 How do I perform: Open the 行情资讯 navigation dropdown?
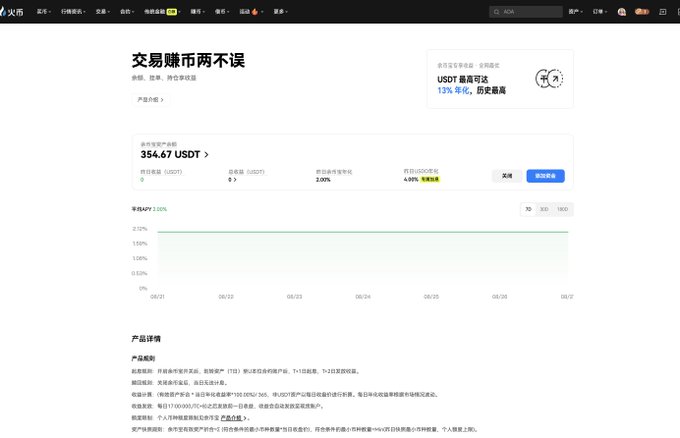[x=73, y=12]
